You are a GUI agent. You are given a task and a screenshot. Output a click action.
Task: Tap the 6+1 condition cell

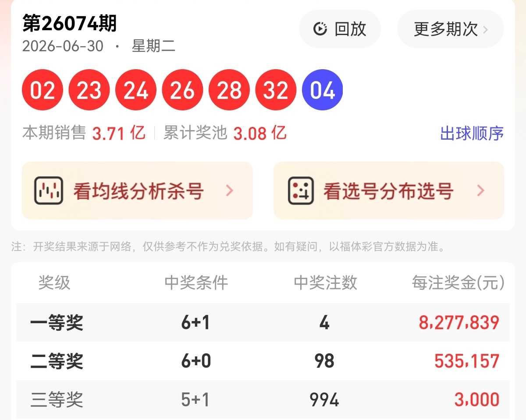coord(195,323)
